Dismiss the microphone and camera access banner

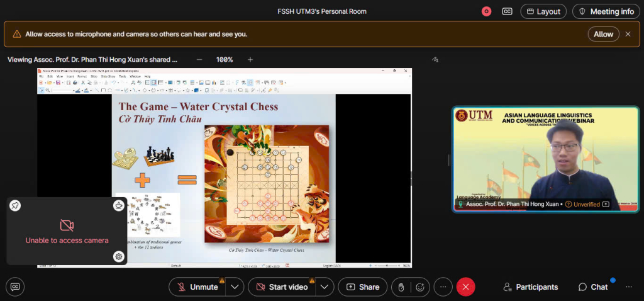pyautogui.click(x=628, y=34)
